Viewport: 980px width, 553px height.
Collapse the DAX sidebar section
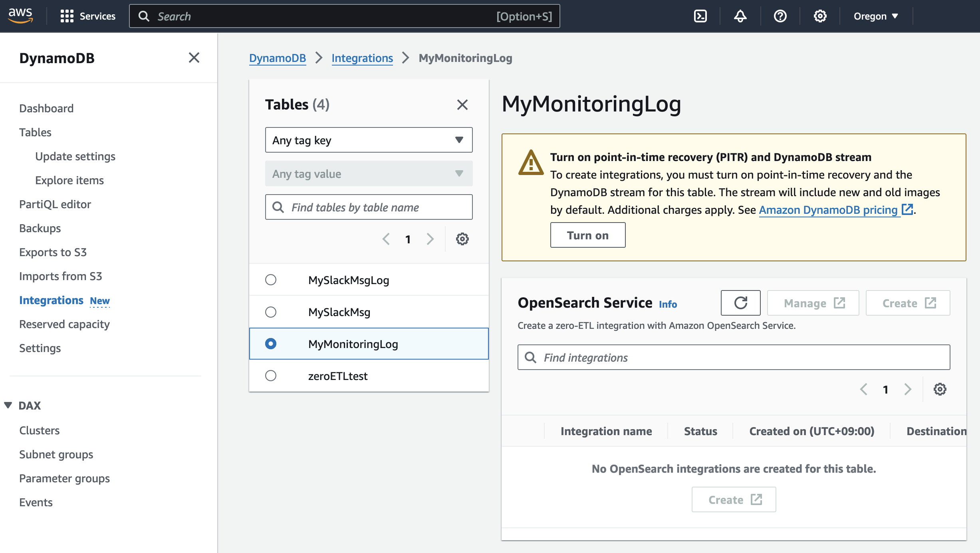(x=8, y=405)
